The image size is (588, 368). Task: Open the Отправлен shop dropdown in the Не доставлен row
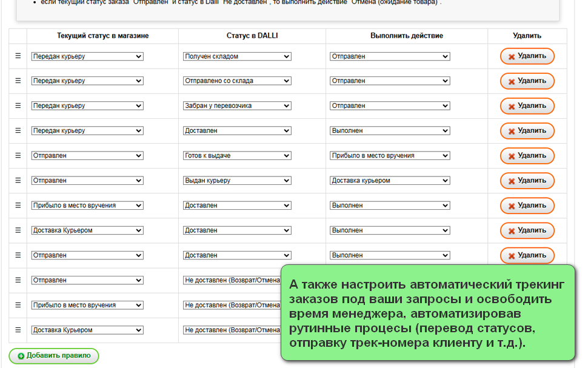pyautogui.click(x=87, y=280)
